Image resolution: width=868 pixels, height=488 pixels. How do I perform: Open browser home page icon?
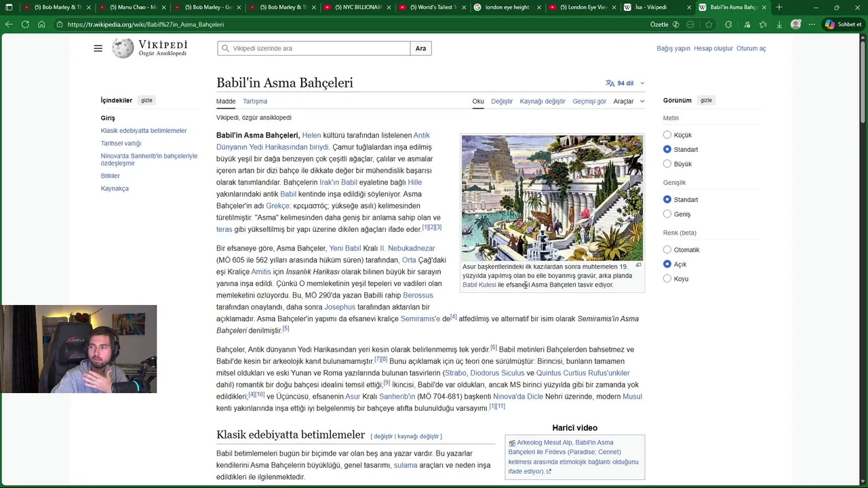pyautogui.click(x=41, y=24)
